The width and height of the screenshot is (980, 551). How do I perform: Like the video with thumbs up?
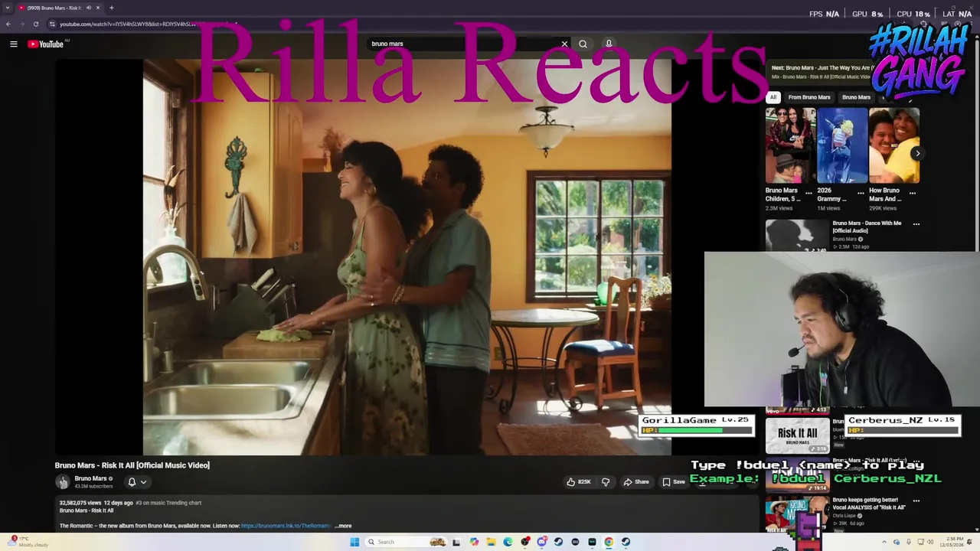[x=580, y=481]
